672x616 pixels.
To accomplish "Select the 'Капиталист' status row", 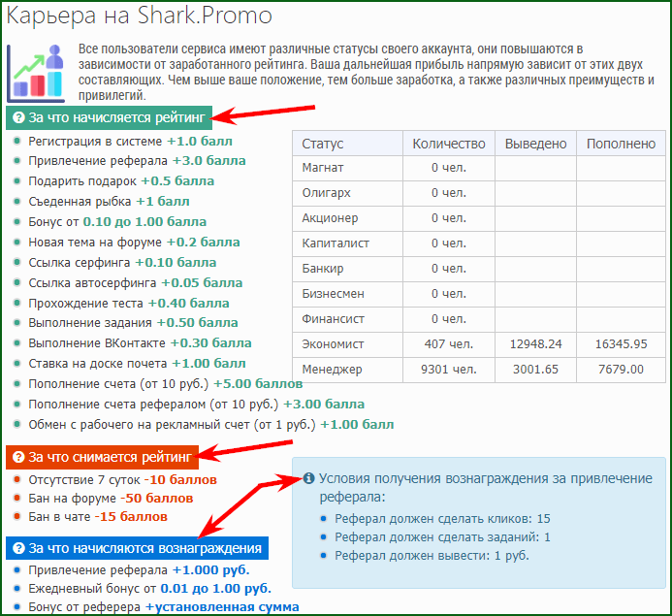I will 479,243.
